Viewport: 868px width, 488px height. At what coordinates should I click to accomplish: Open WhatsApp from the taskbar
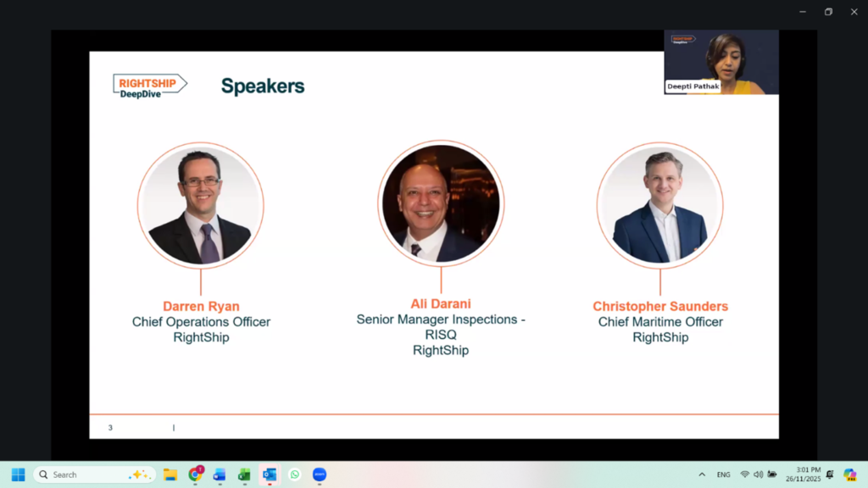click(x=294, y=474)
